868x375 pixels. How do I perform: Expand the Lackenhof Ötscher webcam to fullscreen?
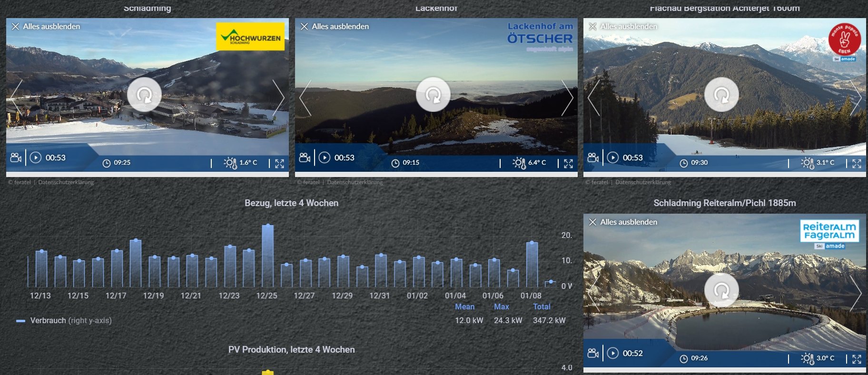point(568,164)
